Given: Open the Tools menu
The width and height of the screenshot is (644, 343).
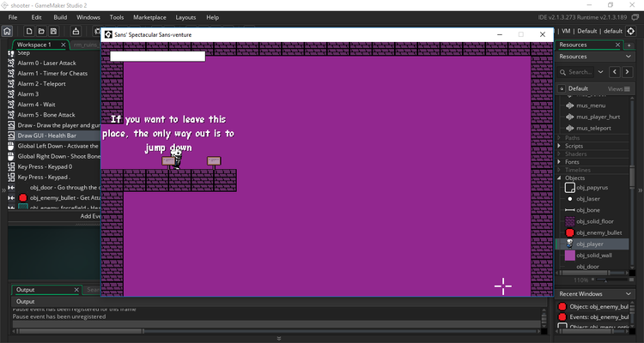Looking at the screenshot, I should click(x=117, y=17).
